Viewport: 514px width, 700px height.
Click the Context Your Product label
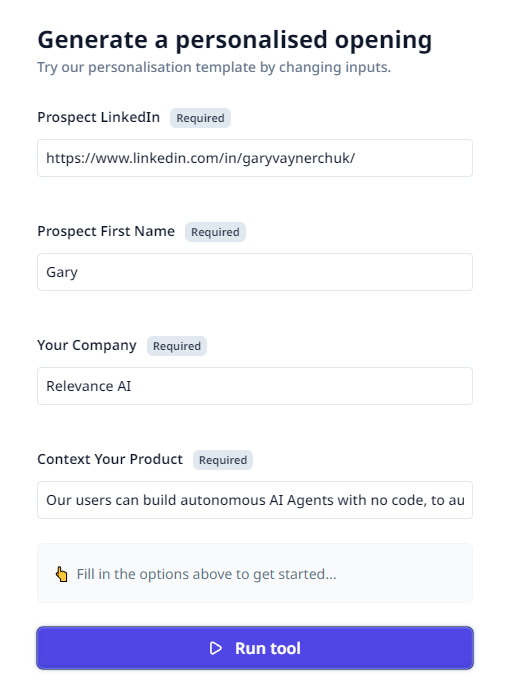(110, 459)
